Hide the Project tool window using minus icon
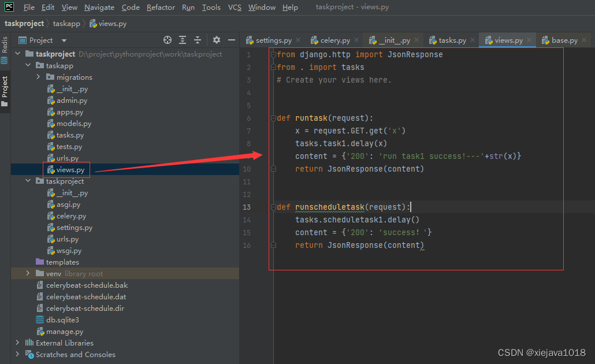Screen dimensions: 595x364 tap(232, 40)
